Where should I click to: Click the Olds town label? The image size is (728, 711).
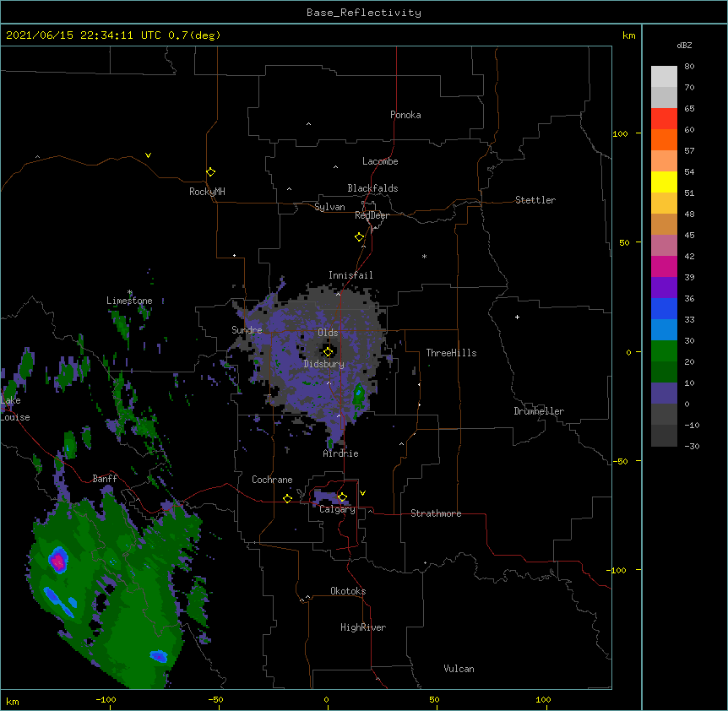(328, 333)
